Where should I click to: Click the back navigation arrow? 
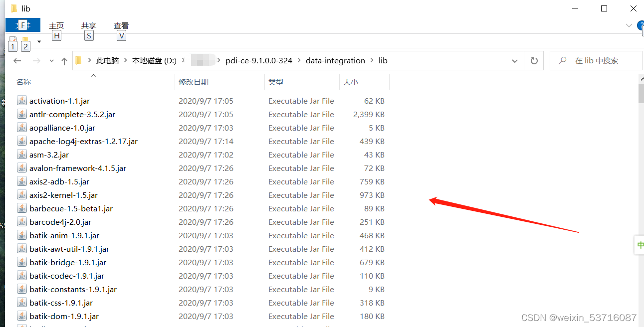coord(17,60)
